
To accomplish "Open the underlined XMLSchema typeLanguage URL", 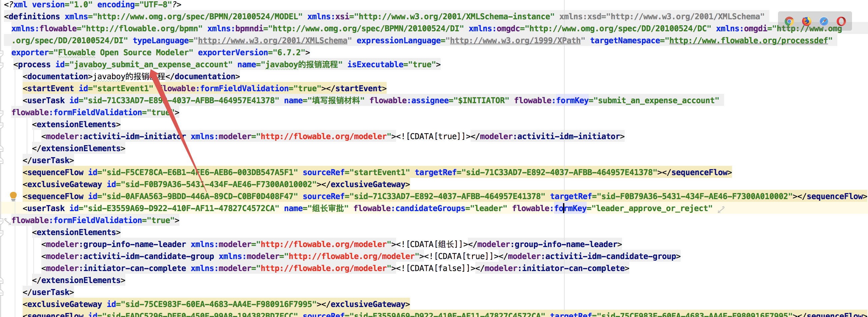I will [x=272, y=40].
